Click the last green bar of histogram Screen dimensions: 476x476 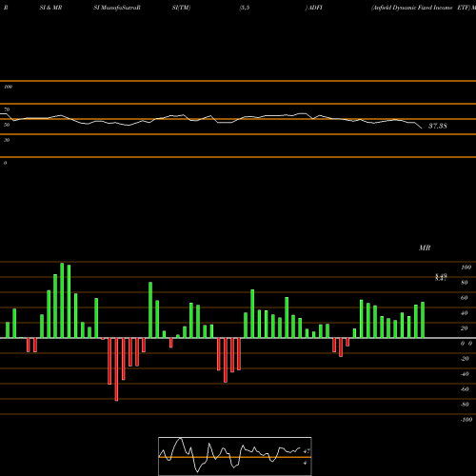[423, 320]
